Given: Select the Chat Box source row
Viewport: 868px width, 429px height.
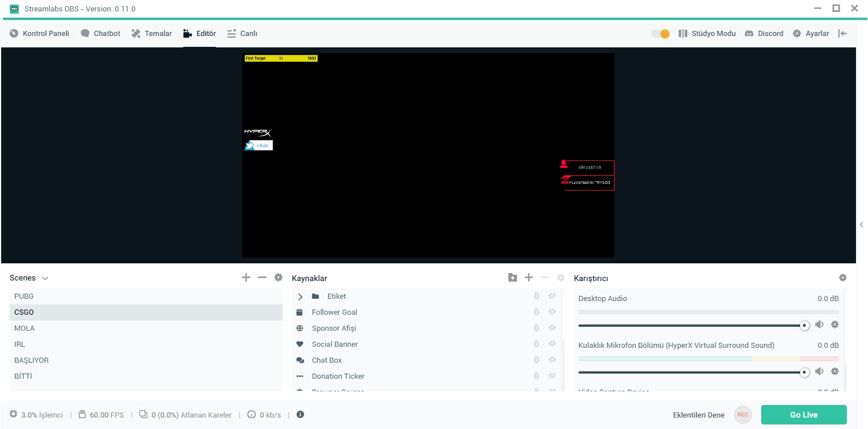Looking at the screenshot, I should (427, 360).
